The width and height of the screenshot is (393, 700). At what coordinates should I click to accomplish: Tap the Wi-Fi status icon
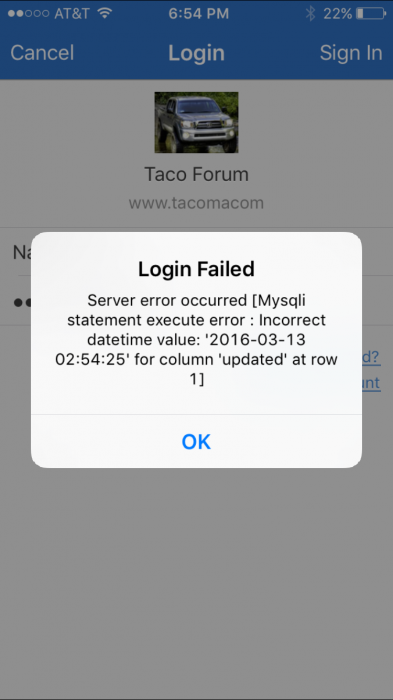pos(105,13)
